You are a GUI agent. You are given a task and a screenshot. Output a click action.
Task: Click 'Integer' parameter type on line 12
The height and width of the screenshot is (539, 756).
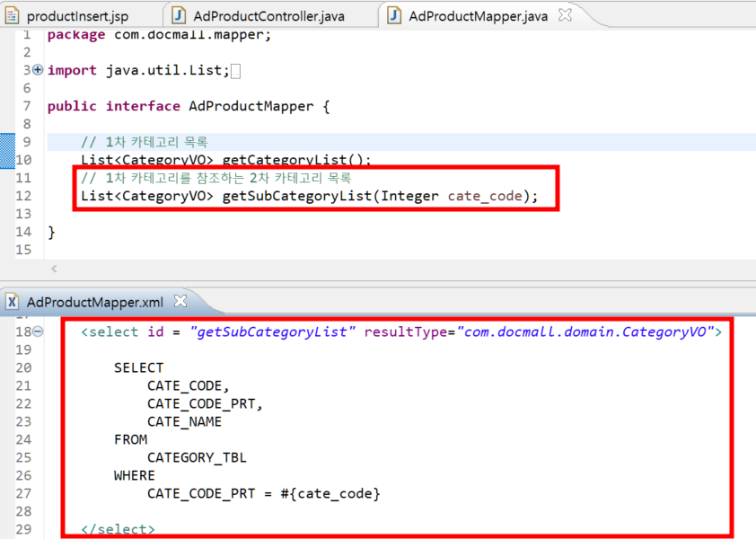(409, 196)
